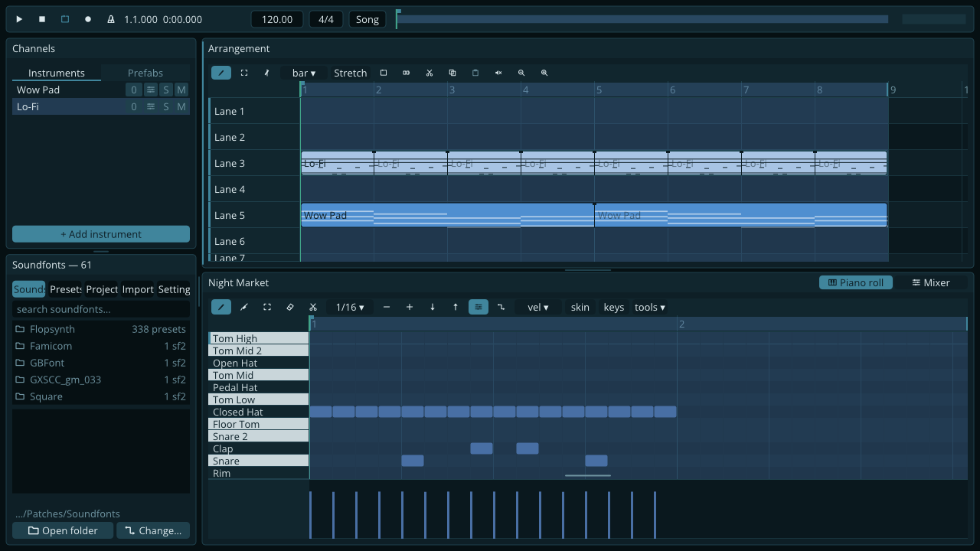Switch to the Mixer view
The height and width of the screenshot is (551, 980).
pyautogui.click(x=931, y=282)
